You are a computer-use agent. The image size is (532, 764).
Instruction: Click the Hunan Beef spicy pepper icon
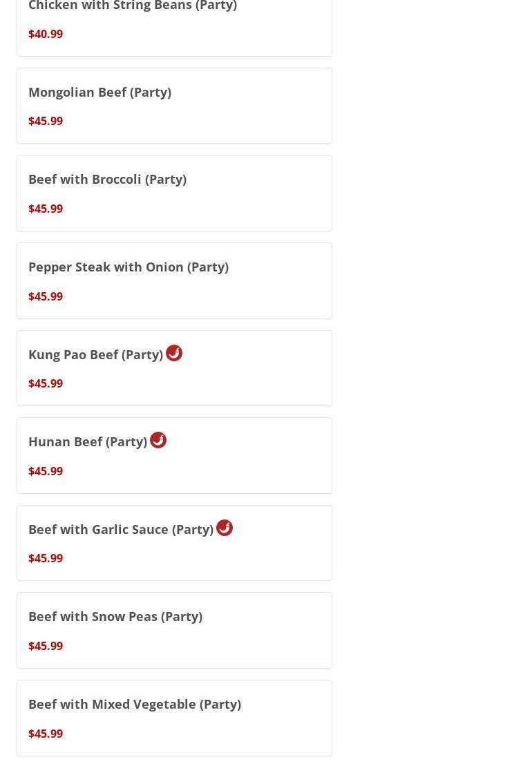[158, 440]
